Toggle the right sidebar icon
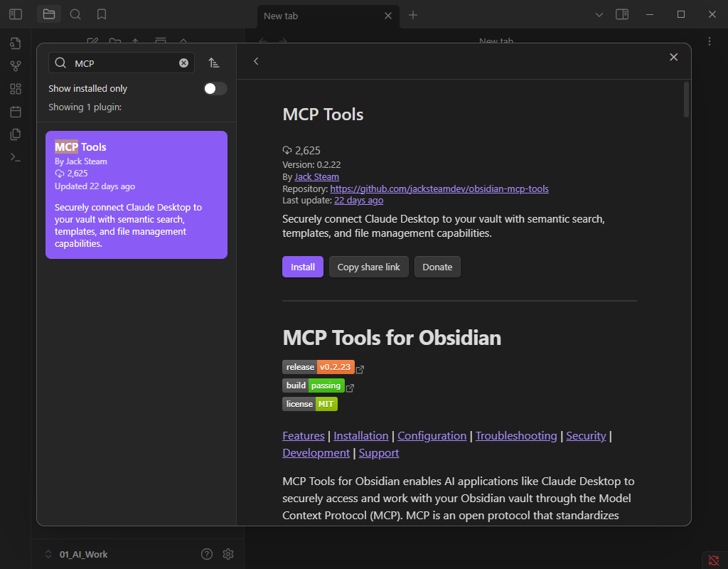 pos(622,14)
